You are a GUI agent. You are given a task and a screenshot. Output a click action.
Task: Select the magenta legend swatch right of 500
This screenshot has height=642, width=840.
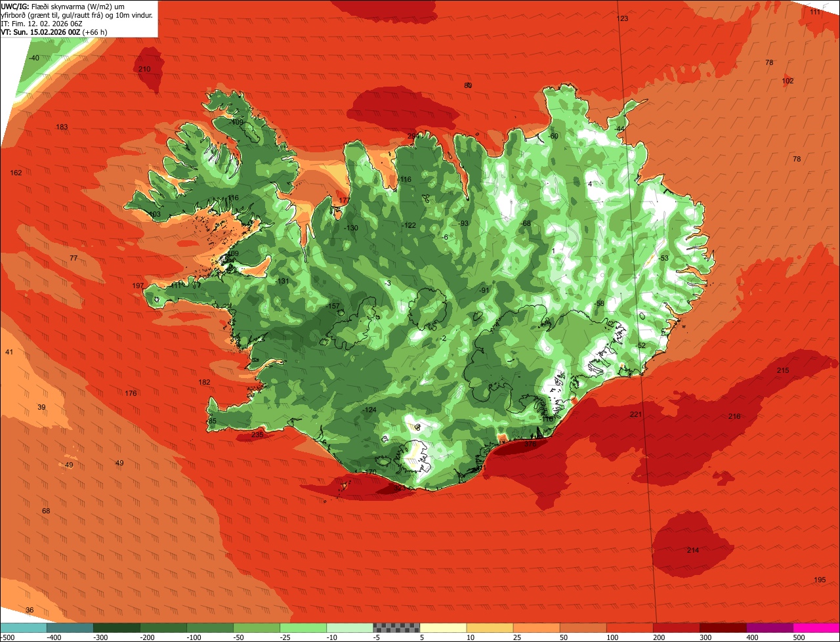coord(816,628)
